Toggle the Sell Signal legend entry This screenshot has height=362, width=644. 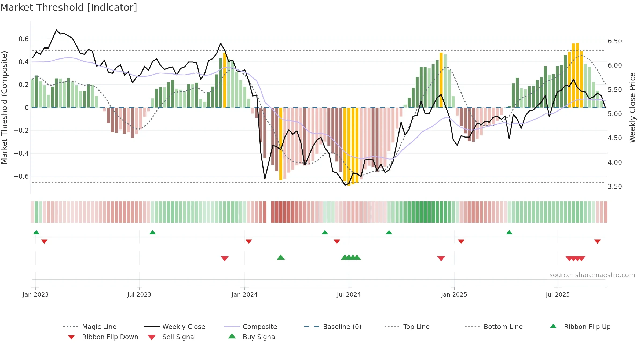coord(172,337)
